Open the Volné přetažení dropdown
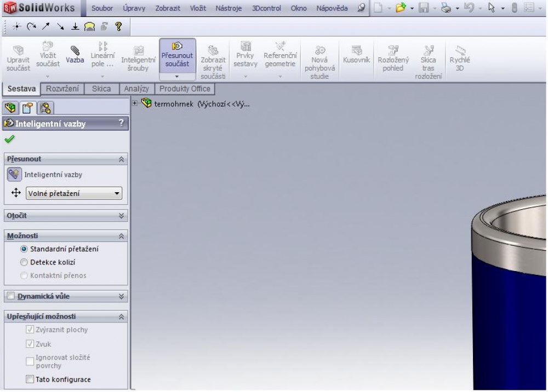 pos(74,193)
